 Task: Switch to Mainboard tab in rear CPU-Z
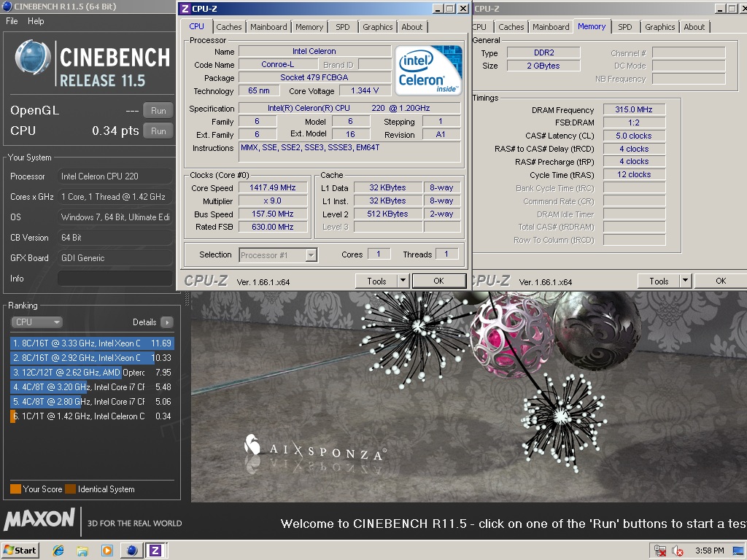pyautogui.click(x=551, y=27)
